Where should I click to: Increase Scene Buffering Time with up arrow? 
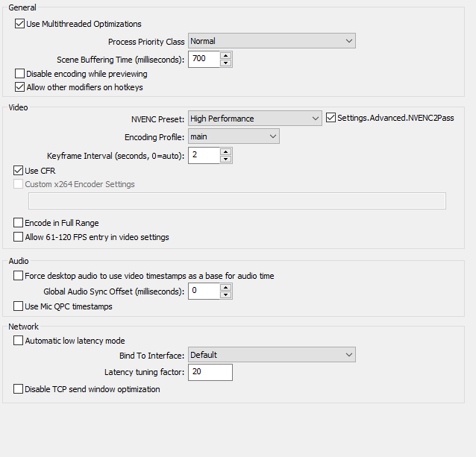point(225,55)
